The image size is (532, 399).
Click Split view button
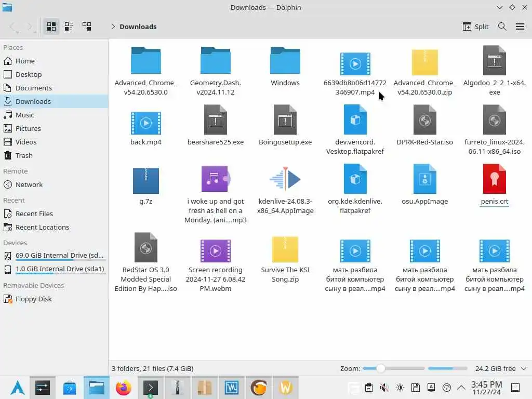(475, 26)
